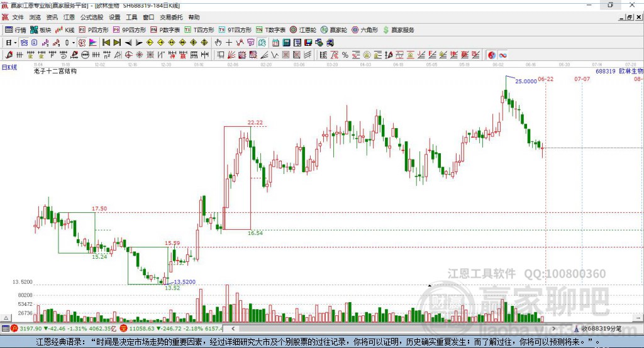This screenshot has height=348, width=644.
Task: Open the 工具 menu
Action: coord(131,17)
